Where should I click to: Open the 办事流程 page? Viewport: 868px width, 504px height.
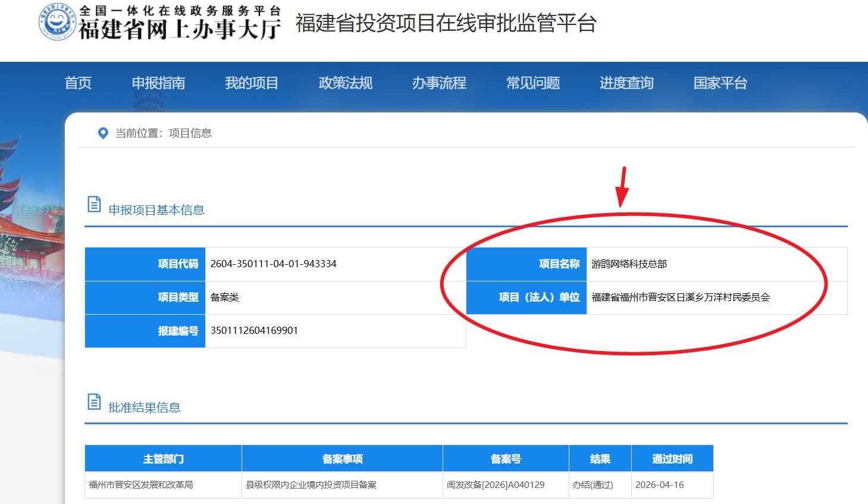pyautogui.click(x=439, y=83)
